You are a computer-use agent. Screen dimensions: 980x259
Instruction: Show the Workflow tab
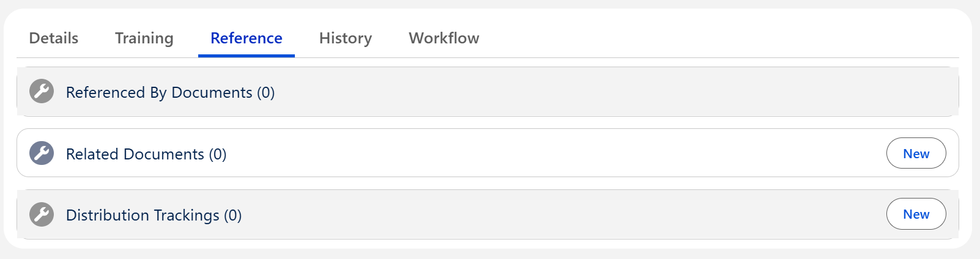pyautogui.click(x=444, y=38)
